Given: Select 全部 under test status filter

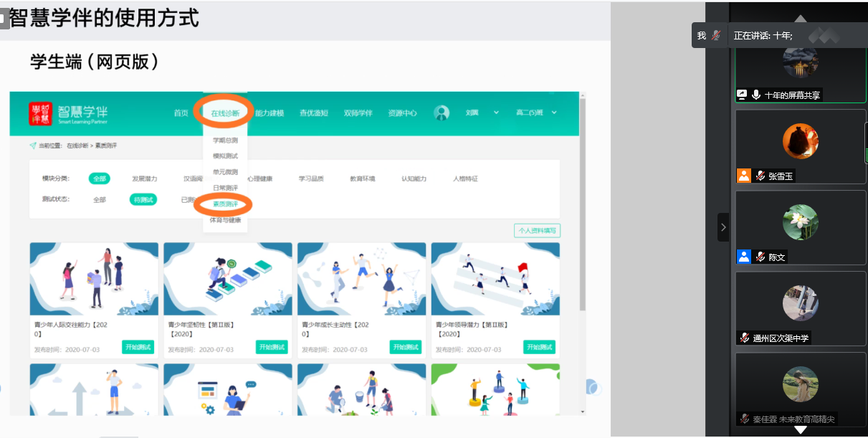Looking at the screenshot, I should coord(100,200).
